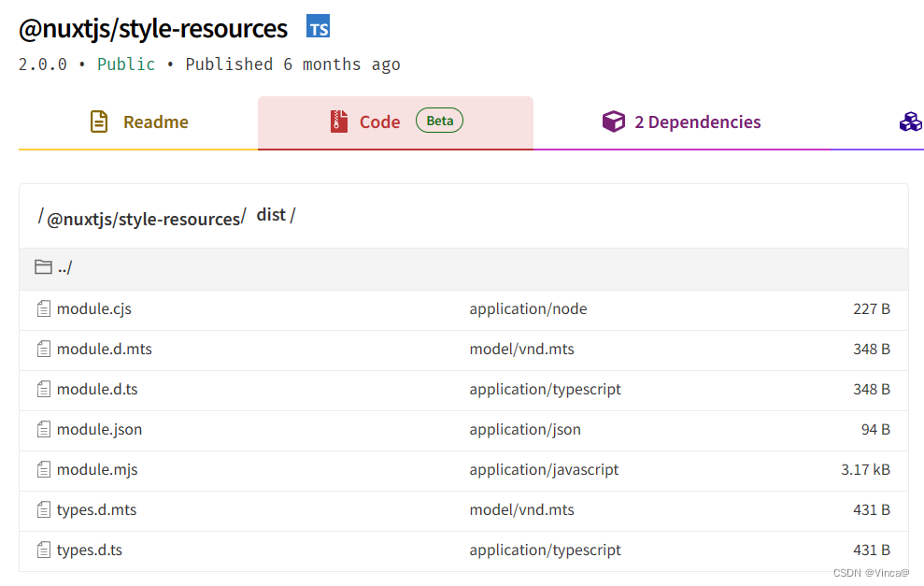Select the Code Beta tab

click(x=378, y=121)
